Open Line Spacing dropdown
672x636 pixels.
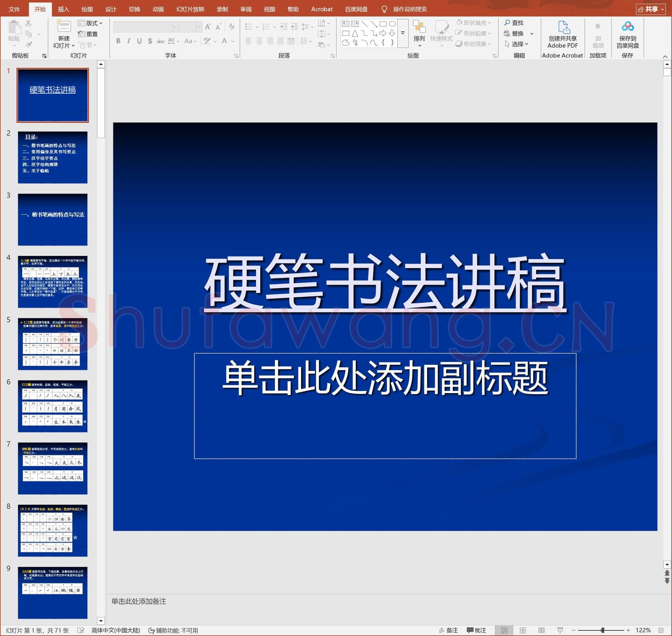coord(307,27)
